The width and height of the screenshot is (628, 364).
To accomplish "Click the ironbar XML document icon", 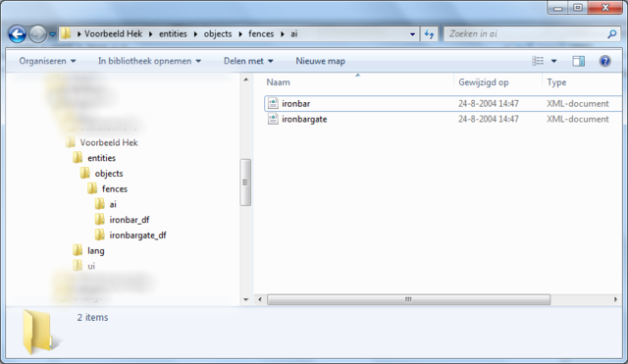I will tap(273, 103).
